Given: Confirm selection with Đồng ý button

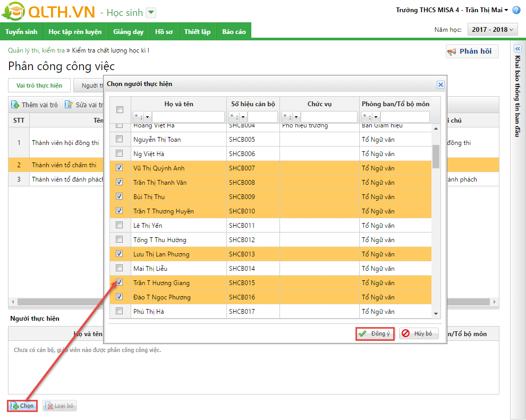Looking at the screenshot, I should click(375, 333).
